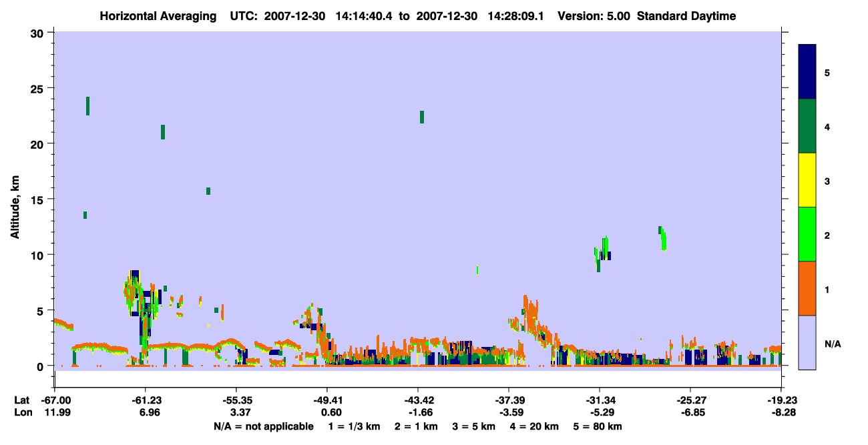Click legend text 'N/A = not applicable'
868x445 pixels.
[263, 426]
